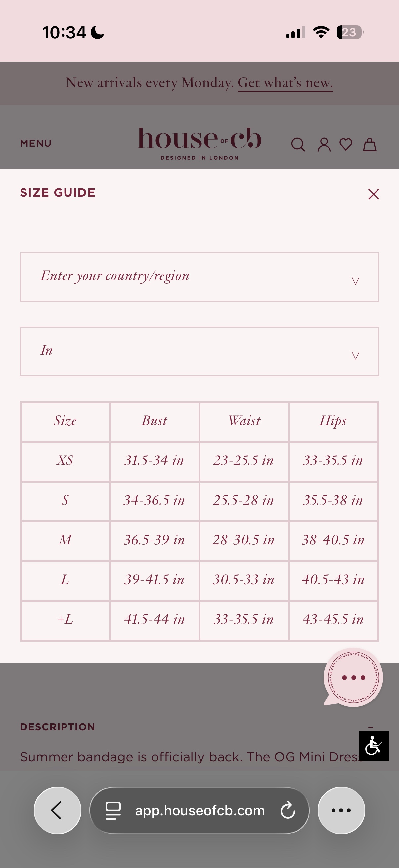Tap the House of CB logo
The height and width of the screenshot is (868, 399).
pyautogui.click(x=199, y=143)
